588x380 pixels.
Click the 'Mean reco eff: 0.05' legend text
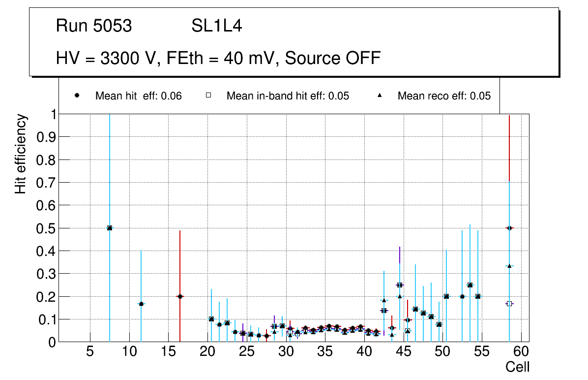(x=444, y=96)
